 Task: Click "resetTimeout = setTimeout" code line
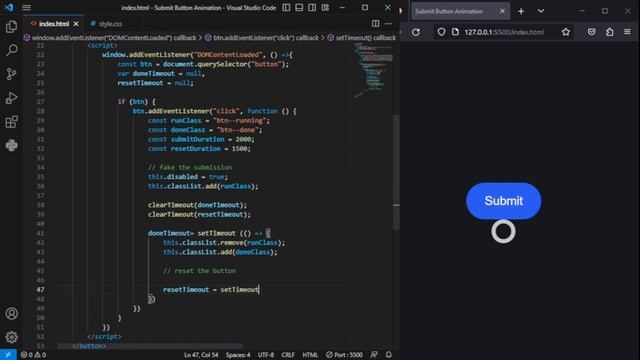[x=211, y=289]
